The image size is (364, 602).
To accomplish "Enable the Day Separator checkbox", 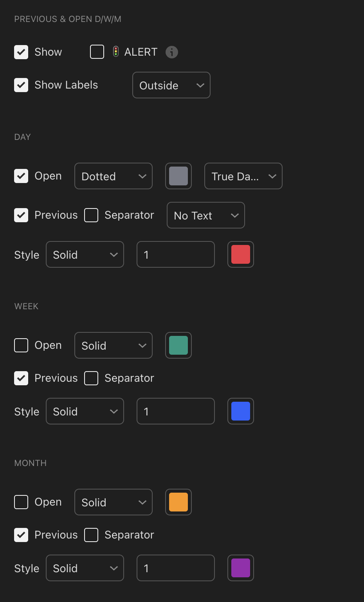I will (91, 215).
